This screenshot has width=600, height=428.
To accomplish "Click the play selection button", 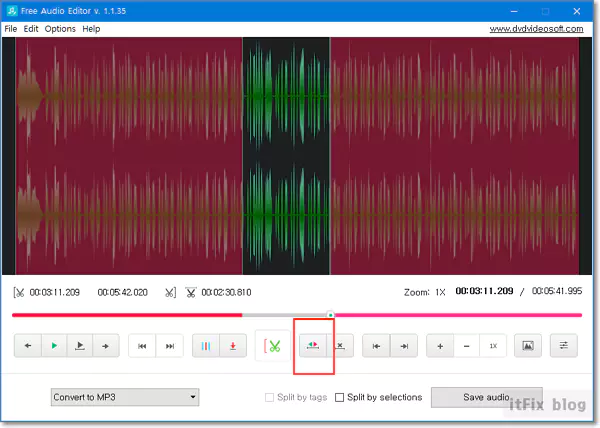I will click(x=80, y=346).
